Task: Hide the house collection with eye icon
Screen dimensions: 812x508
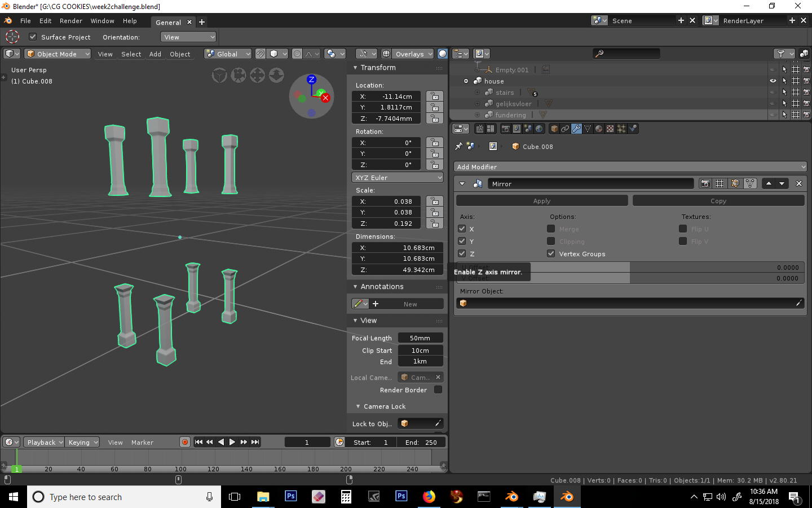Action: click(x=773, y=81)
